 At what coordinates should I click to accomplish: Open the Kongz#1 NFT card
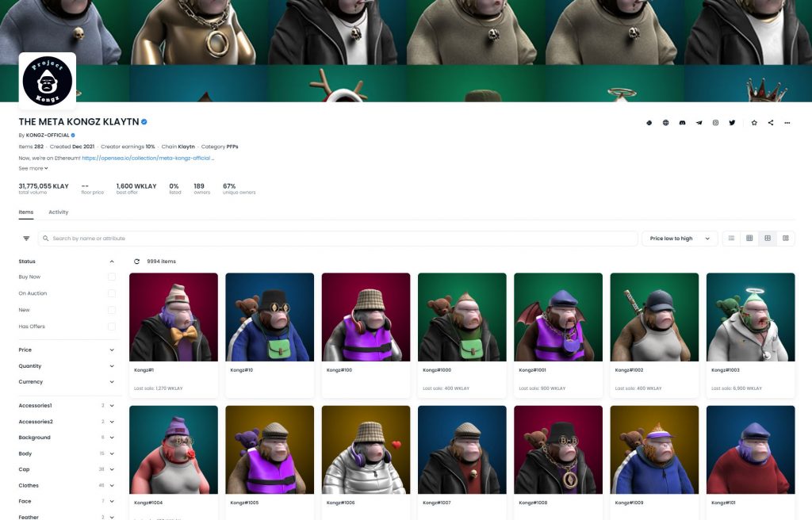pyautogui.click(x=174, y=335)
